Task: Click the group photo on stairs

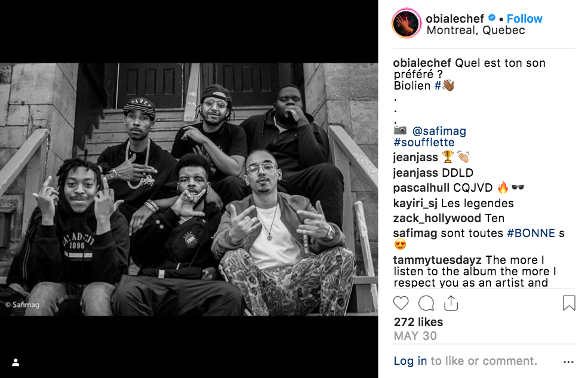Action: [x=189, y=189]
